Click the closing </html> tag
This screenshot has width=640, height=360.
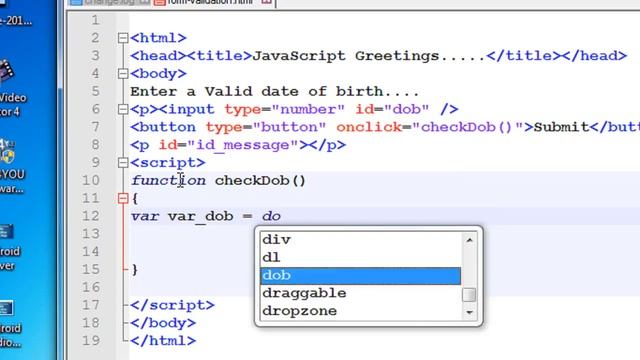coord(163,340)
